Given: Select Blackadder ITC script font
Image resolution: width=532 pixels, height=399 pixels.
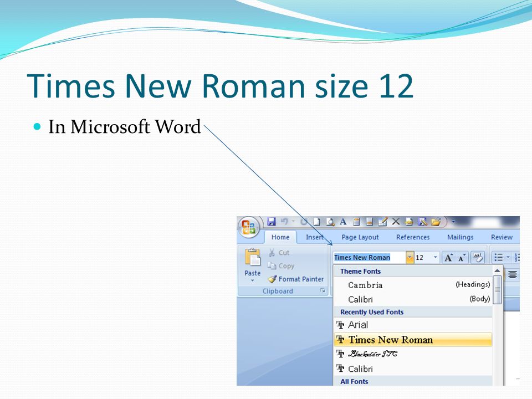Looking at the screenshot, I should coord(413,354).
